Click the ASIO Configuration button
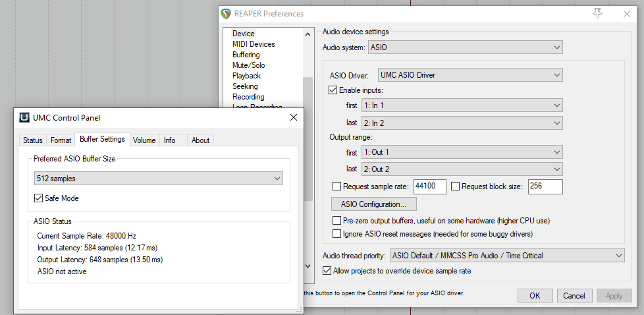 click(x=374, y=204)
